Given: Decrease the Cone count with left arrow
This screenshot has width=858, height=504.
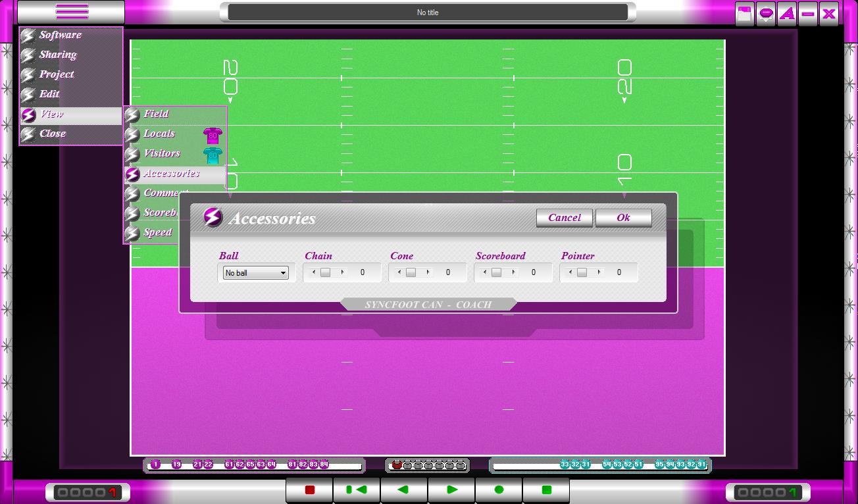Looking at the screenshot, I should pyautogui.click(x=399, y=272).
